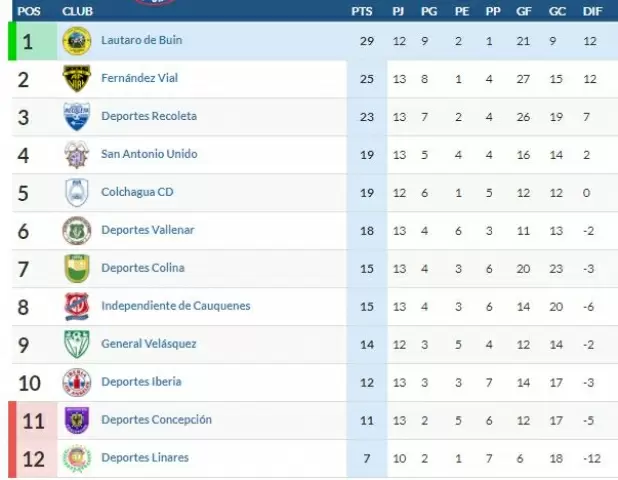618x480 pixels.
Task: Click the Deportes Iberia round badge
Action: coord(77,382)
